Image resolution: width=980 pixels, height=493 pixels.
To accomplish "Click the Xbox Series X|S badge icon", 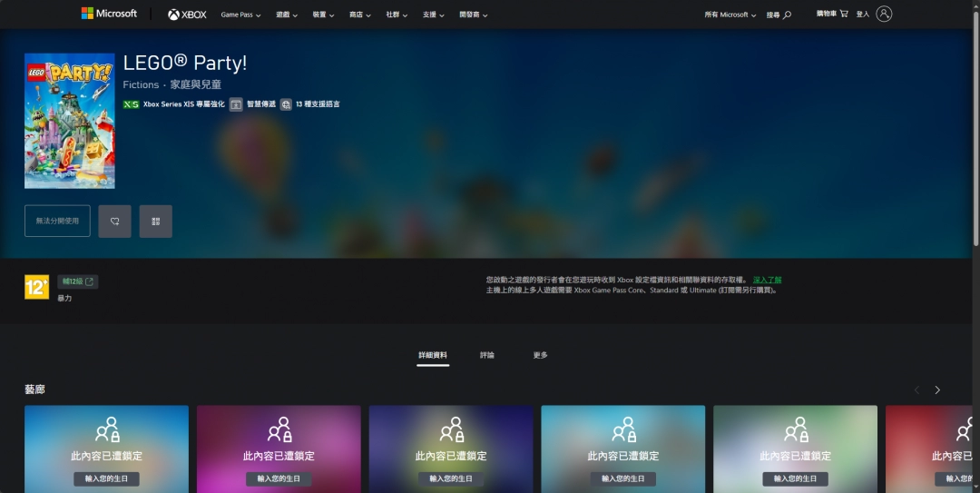I will [131, 104].
